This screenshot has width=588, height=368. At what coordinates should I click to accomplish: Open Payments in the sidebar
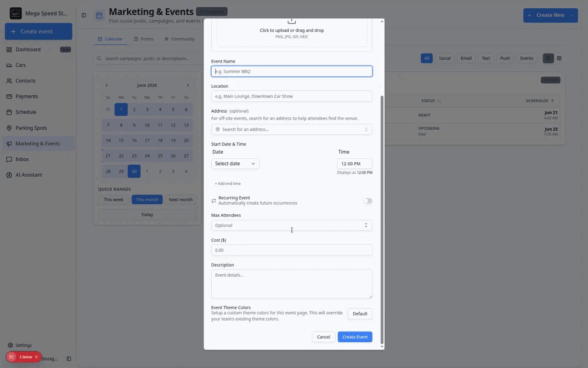[27, 96]
